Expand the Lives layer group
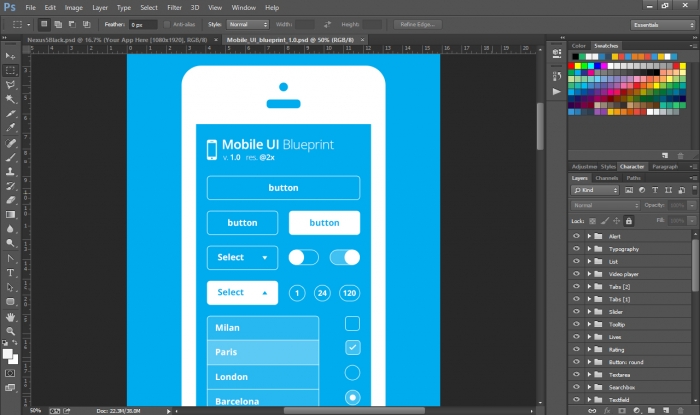Screen dimensions: 700x415 589,337
